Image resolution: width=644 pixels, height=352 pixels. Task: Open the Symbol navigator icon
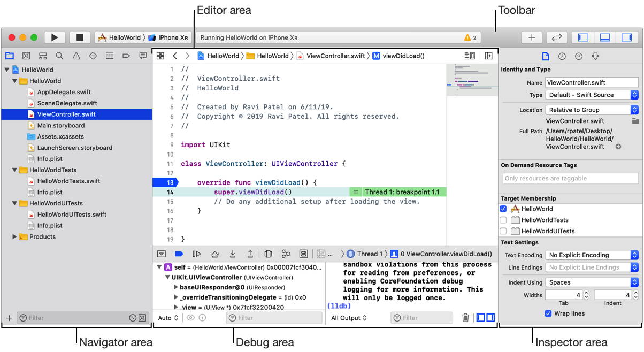pyautogui.click(x=43, y=56)
